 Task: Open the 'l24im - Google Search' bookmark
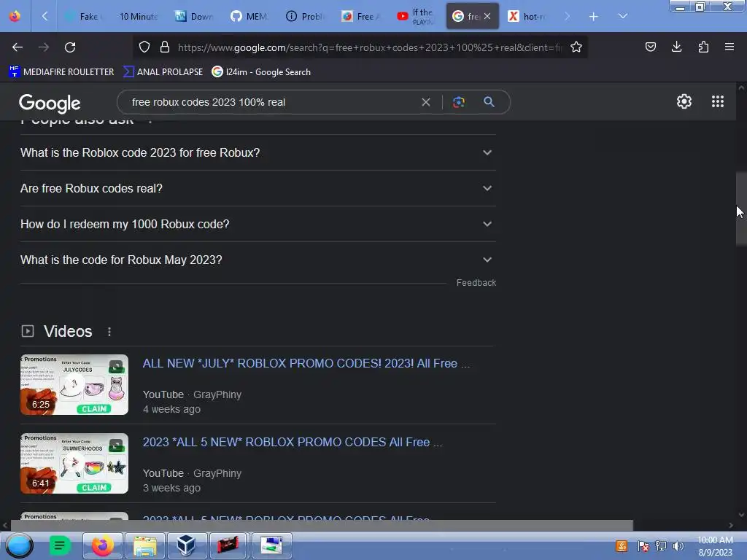[261, 72]
